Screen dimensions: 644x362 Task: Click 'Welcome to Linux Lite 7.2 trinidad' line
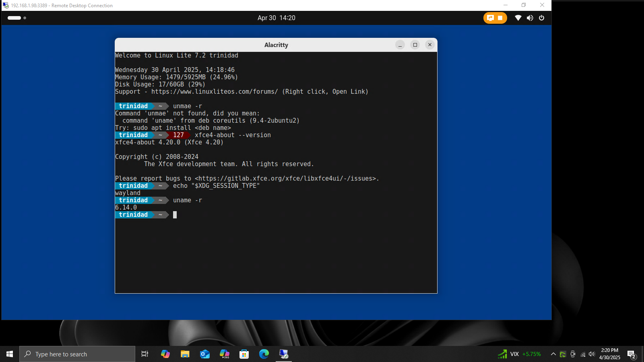tap(177, 56)
